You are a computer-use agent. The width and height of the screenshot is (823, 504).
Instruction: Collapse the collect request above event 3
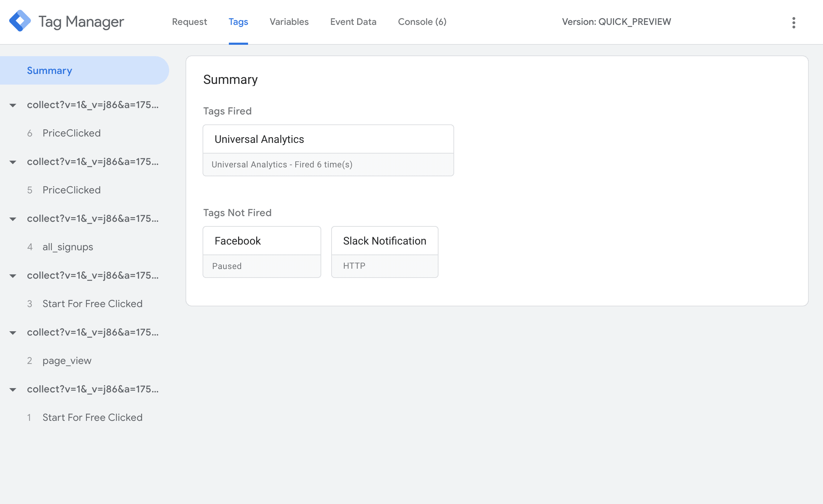pyautogui.click(x=13, y=276)
